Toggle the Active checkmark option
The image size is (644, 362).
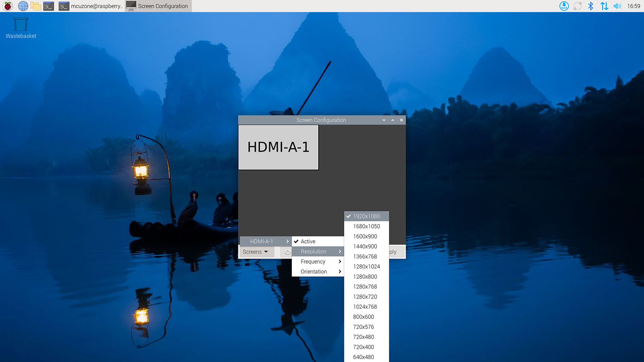point(318,241)
